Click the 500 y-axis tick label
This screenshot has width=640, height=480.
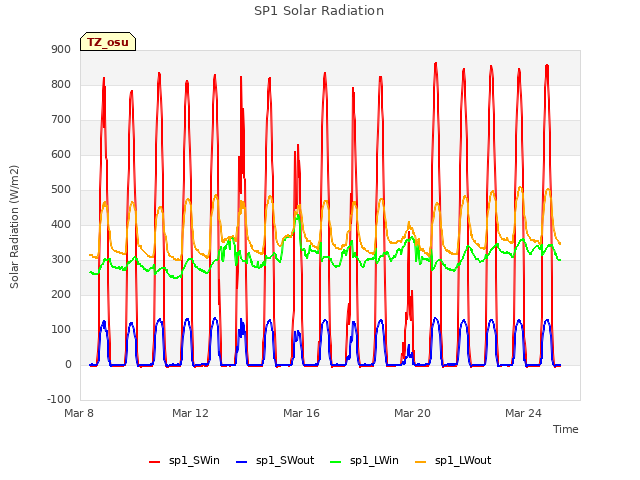click(x=61, y=190)
